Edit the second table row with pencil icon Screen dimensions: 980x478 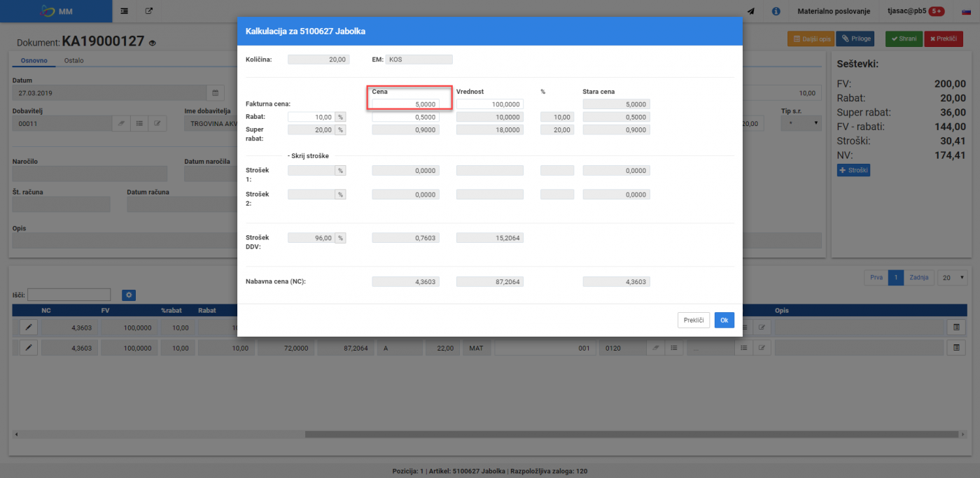click(29, 347)
